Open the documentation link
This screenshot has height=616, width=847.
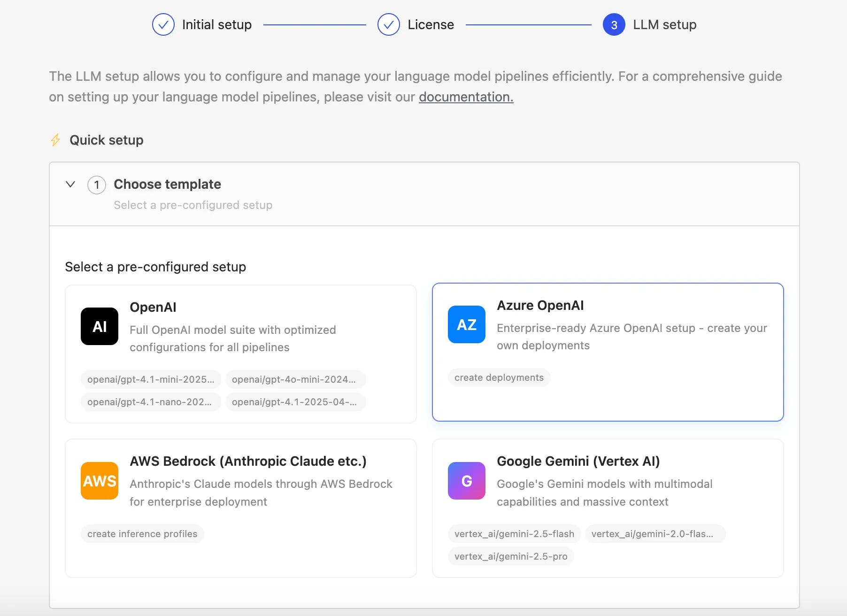(x=465, y=97)
